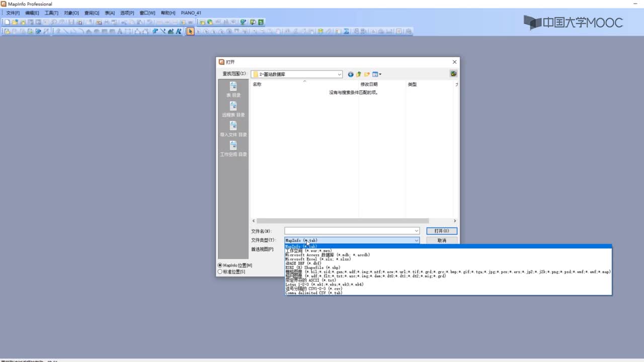Click the speech-bubble help icon in top toolbar
The image size is (644, 362).
pos(253,22)
